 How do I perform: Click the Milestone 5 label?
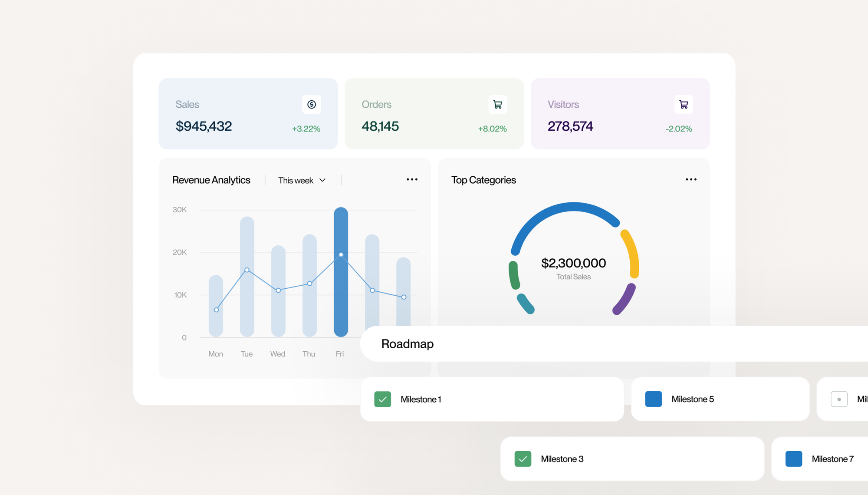(x=693, y=399)
